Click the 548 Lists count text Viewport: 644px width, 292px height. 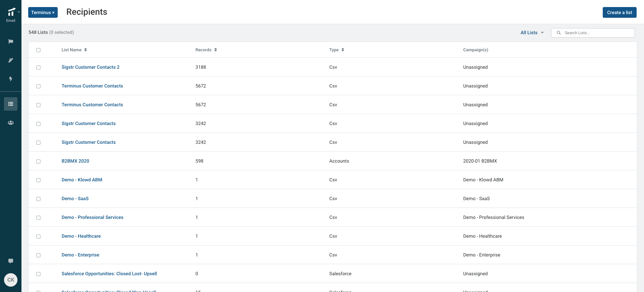(x=38, y=32)
